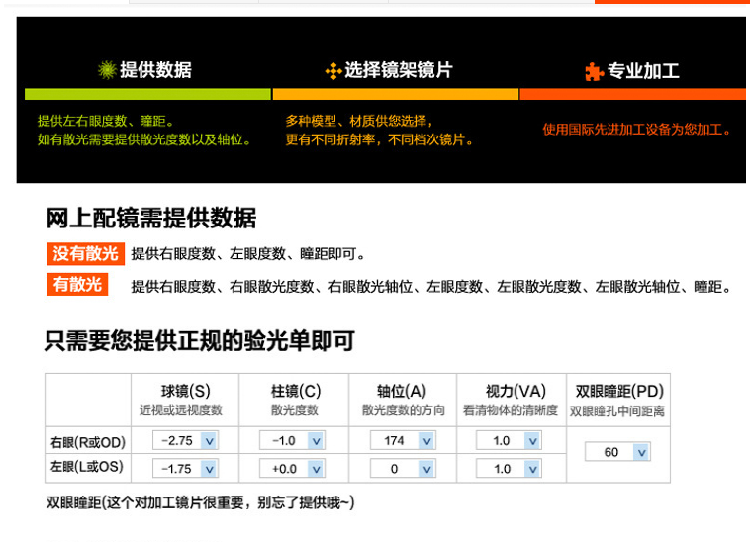Select the 专业加工 step heading
750x542 pixels.
tap(643, 71)
